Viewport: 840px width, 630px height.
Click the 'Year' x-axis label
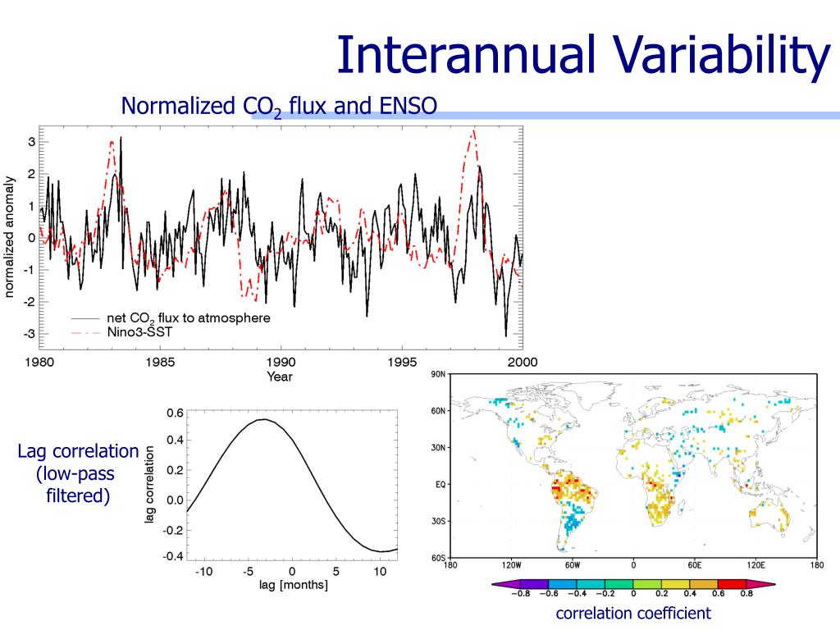(x=280, y=377)
